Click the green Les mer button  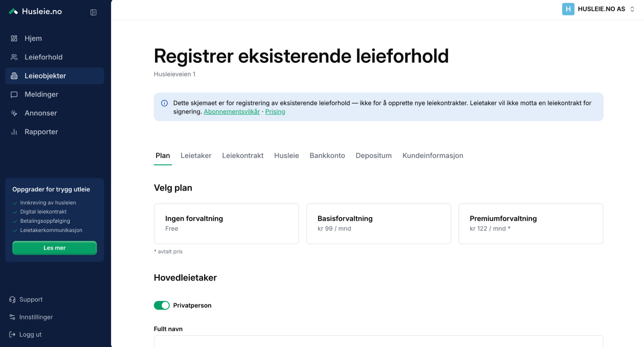55,248
